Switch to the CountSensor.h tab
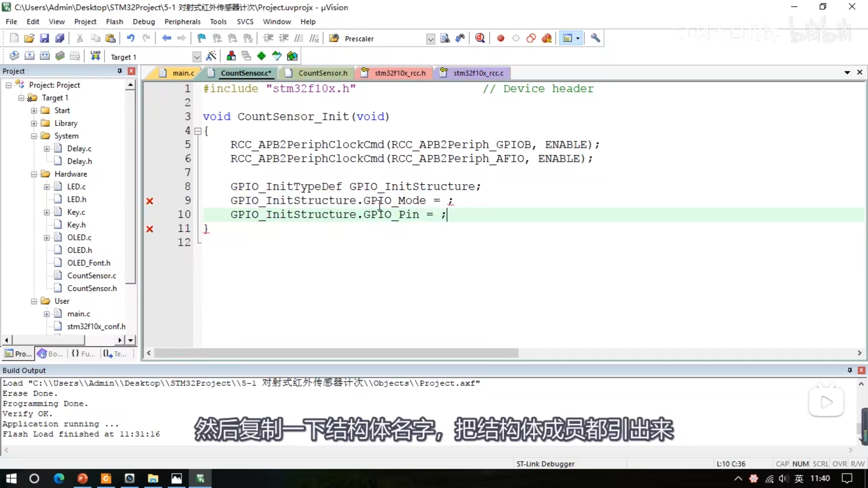The height and width of the screenshot is (488, 868). 322,73
